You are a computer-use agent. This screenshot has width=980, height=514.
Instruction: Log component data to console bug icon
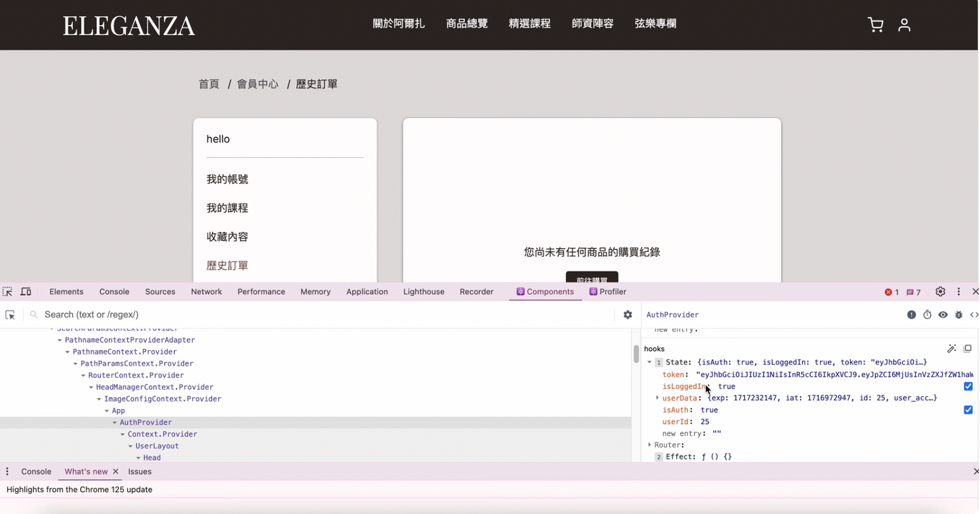[959, 315]
